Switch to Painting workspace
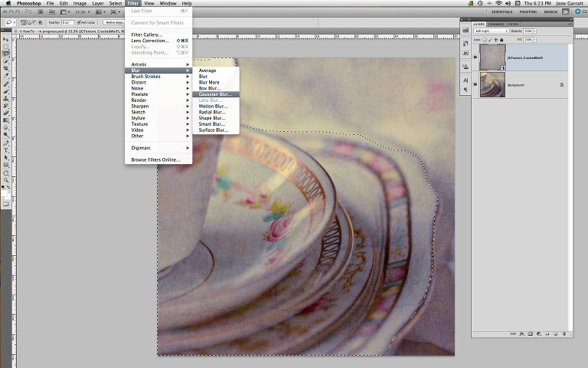The image size is (588, 368). pos(528,12)
